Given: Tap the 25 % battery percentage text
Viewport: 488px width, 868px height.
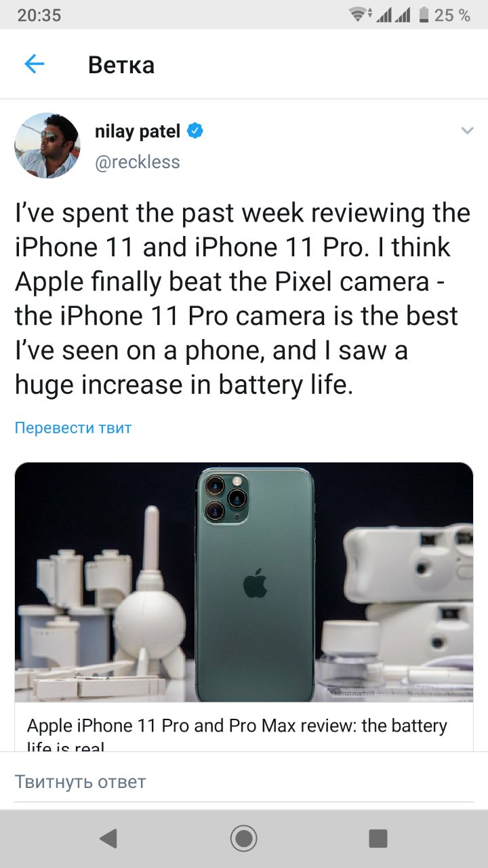Looking at the screenshot, I should [x=452, y=15].
